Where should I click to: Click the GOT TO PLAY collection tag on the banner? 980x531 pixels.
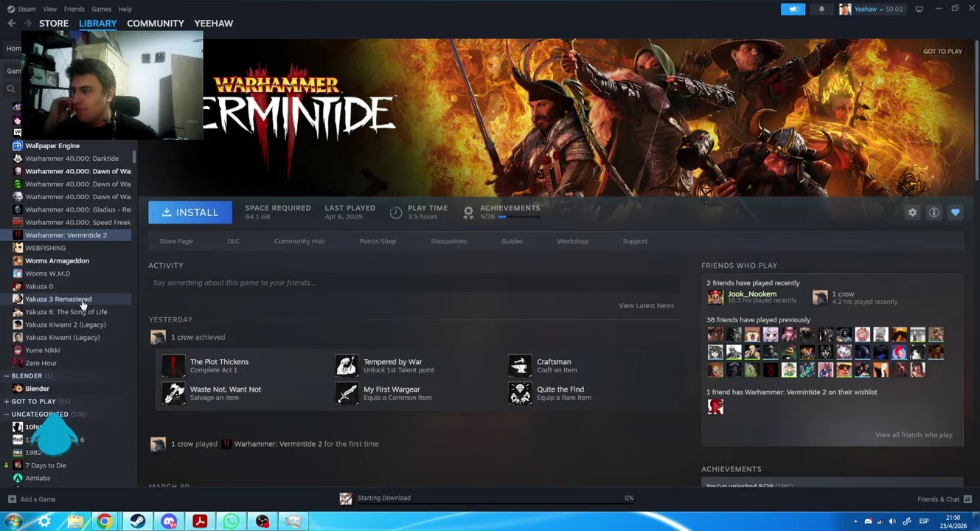tap(942, 52)
